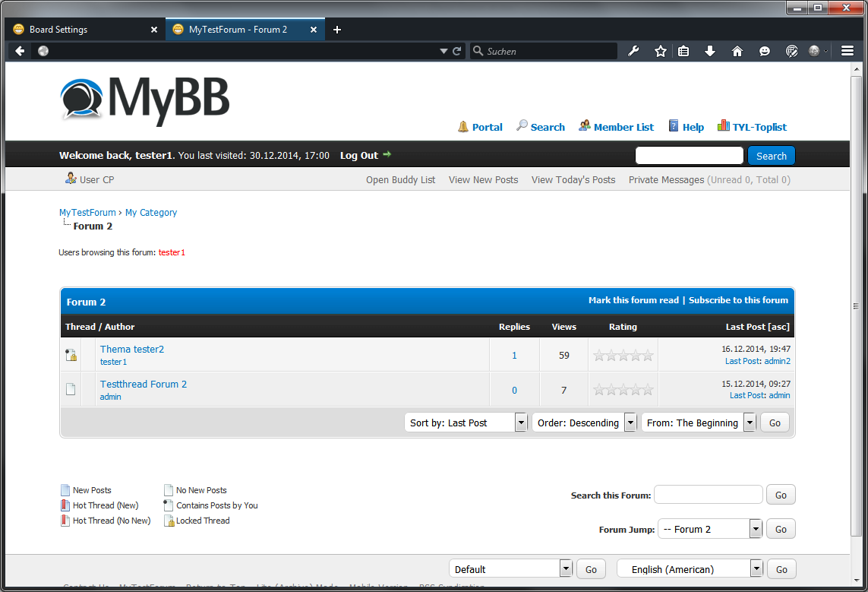This screenshot has width=868, height=592.
Task: Click the Search this Forum input field
Action: [x=708, y=495]
